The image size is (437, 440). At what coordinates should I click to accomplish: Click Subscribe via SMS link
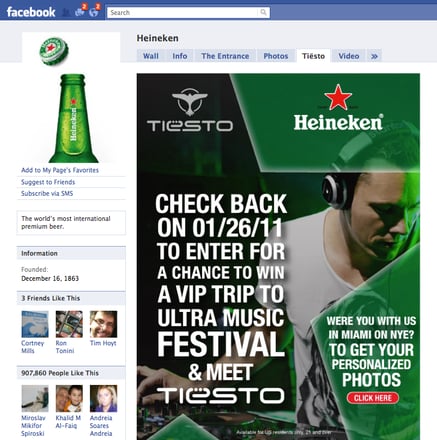47,193
